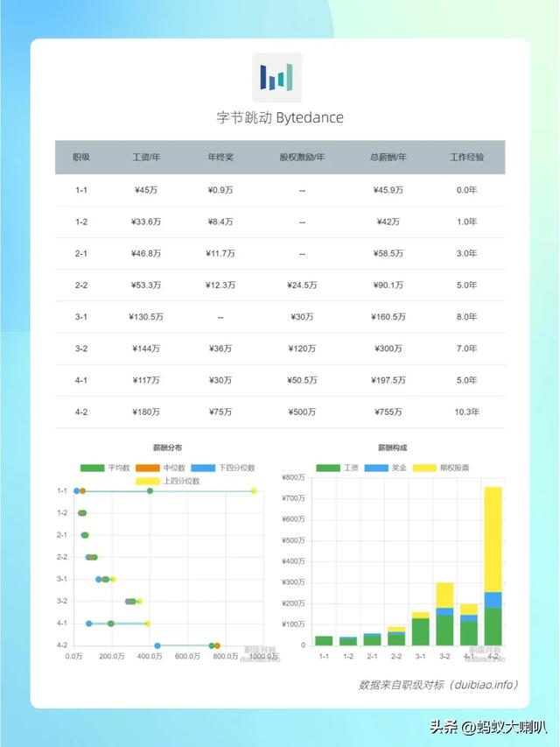Select the 工资/年 column header

[146, 157]
